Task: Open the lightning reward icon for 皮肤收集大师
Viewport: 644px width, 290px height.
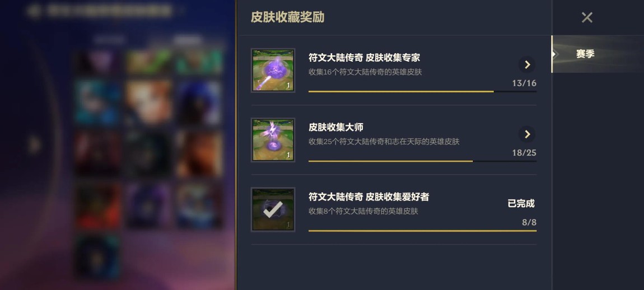Action: click(x=273, y=139)
